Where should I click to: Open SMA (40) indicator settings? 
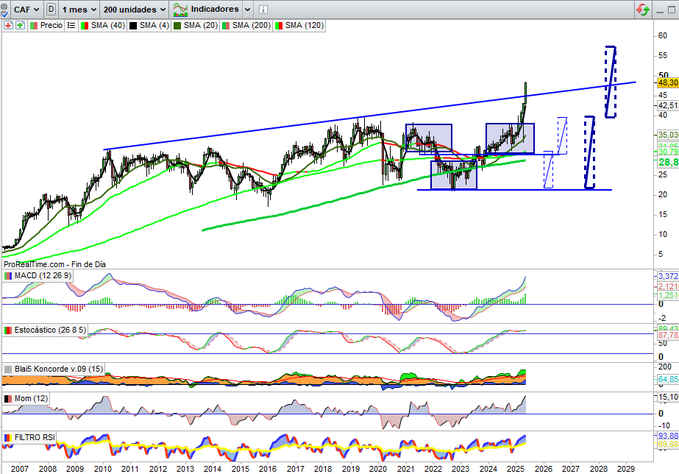pos(107,26)
